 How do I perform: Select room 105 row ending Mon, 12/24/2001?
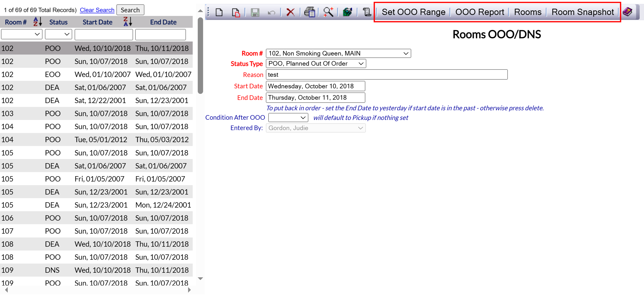pos(96,205)
